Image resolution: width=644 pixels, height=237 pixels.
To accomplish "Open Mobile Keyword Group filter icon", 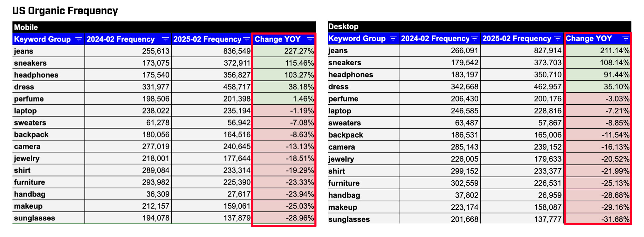I will click(x=79, y=39).
